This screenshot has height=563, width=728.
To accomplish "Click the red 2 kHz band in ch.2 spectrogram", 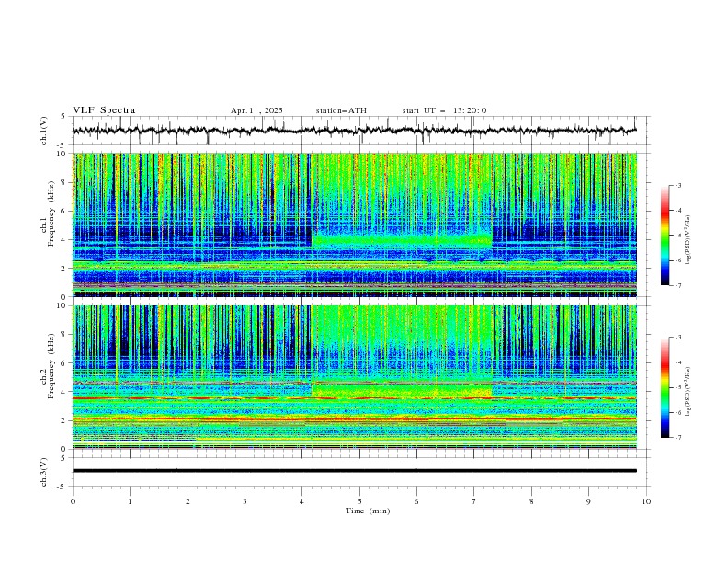I will pyautogui.click(x=355, y=419).
